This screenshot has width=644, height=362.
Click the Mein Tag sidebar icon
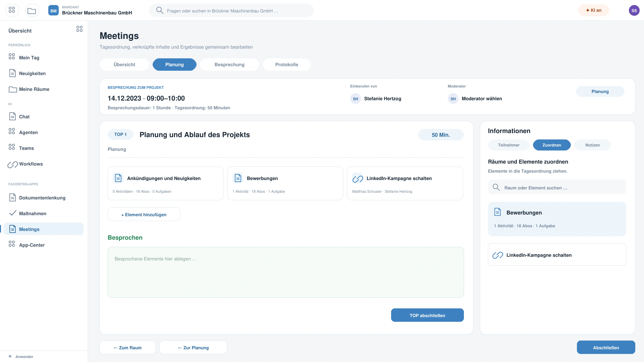[x=12, y=56]
